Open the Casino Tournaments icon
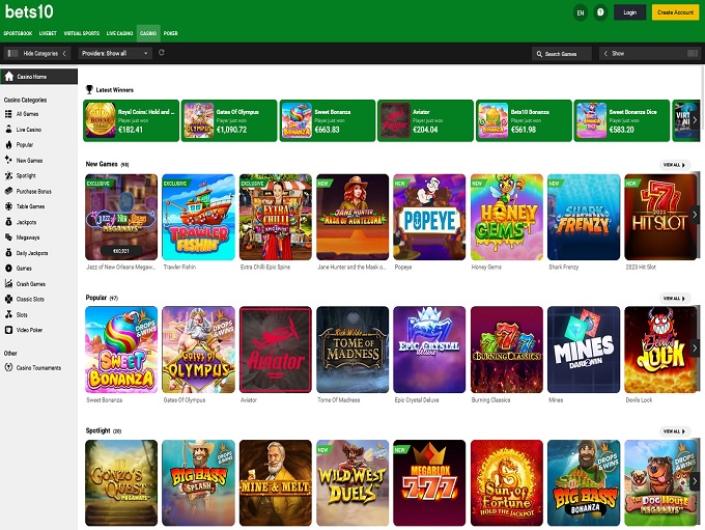 pos(9,367)
